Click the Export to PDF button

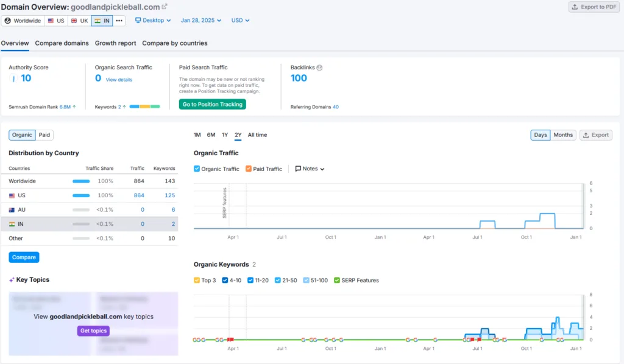click(x=594, y=7)
